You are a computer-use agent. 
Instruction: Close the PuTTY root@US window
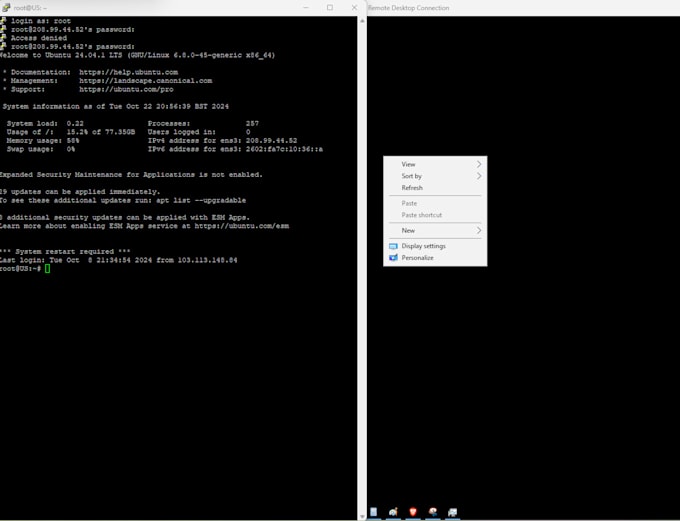354,7
